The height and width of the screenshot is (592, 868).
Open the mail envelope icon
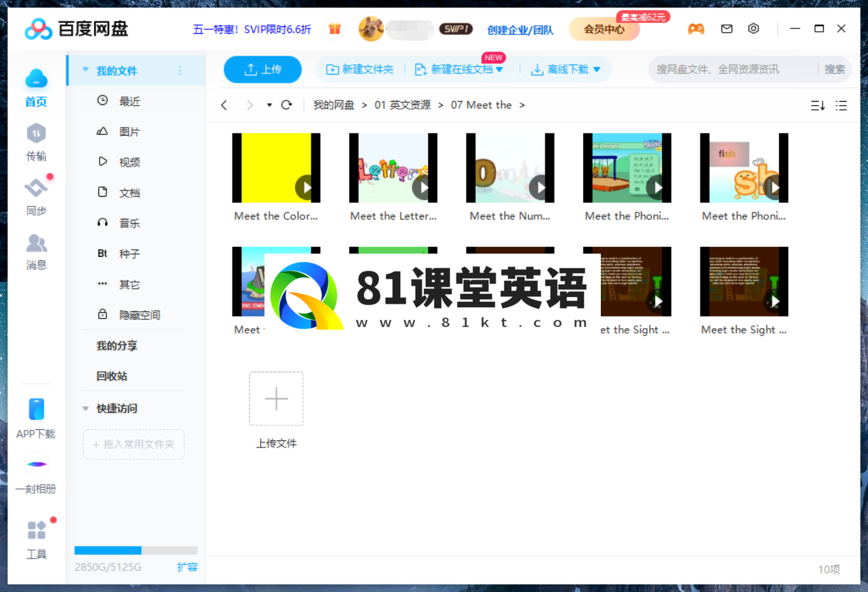tap(727, 29)
